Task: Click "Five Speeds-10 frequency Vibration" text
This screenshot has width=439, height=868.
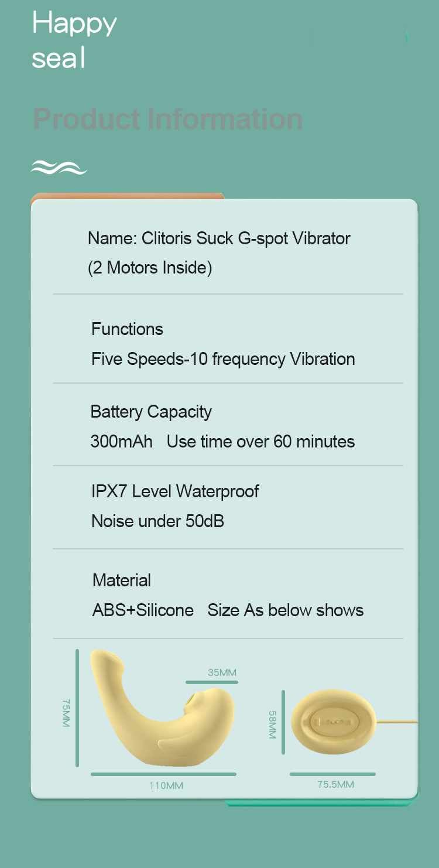Action: pyautogui.click(x=223, y=359)
